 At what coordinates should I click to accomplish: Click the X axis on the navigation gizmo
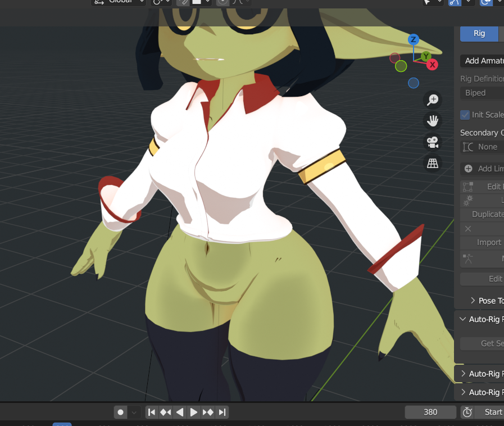(x=432, y=65)
